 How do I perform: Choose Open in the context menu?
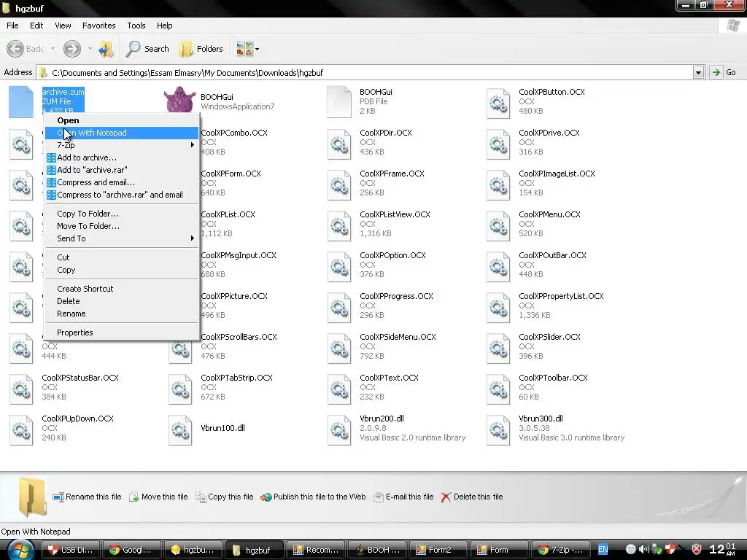(x=122, y=120)
